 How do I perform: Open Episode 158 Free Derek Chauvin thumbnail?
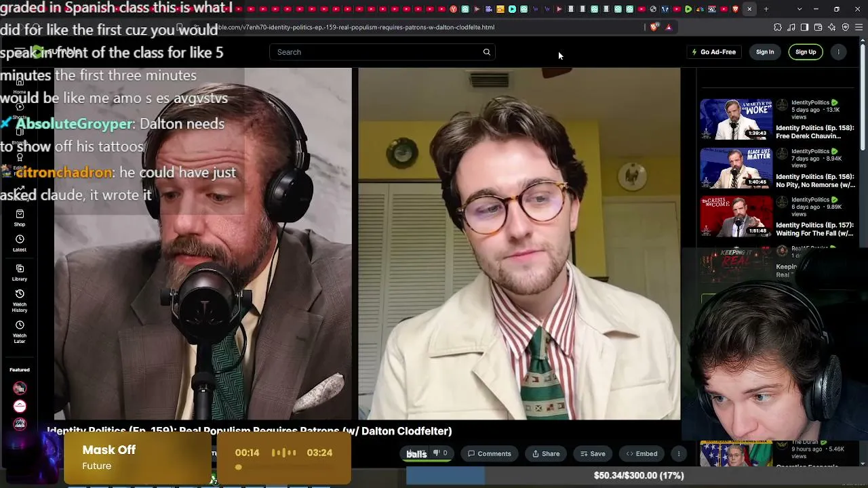point(736,119)
